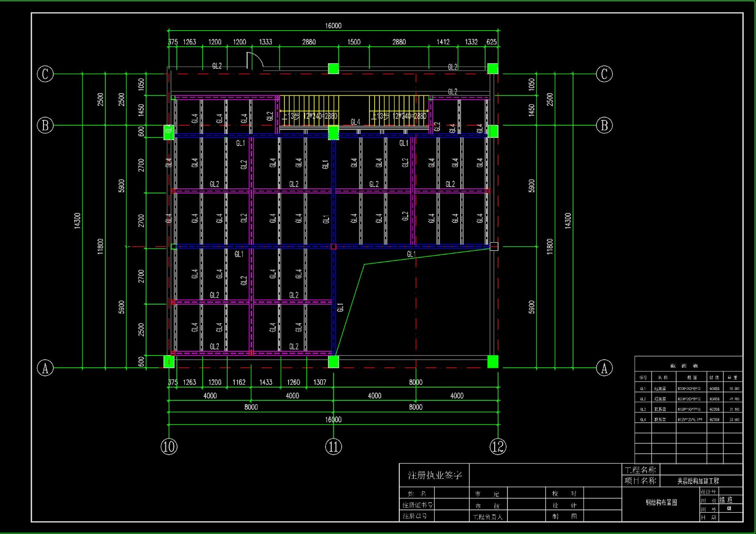Select the grid axis bubble numbered 11
The image size is (756, 534).
tap(333, 447)
